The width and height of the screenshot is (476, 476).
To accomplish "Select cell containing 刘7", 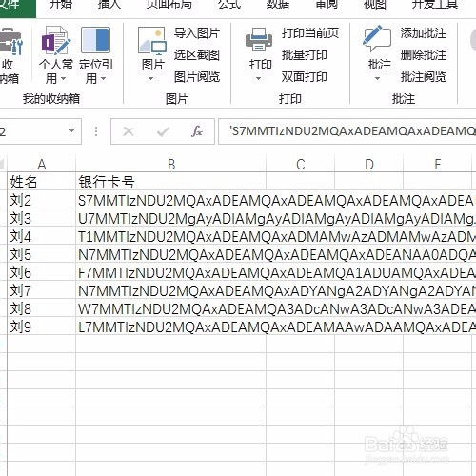I will click(41, 290).
